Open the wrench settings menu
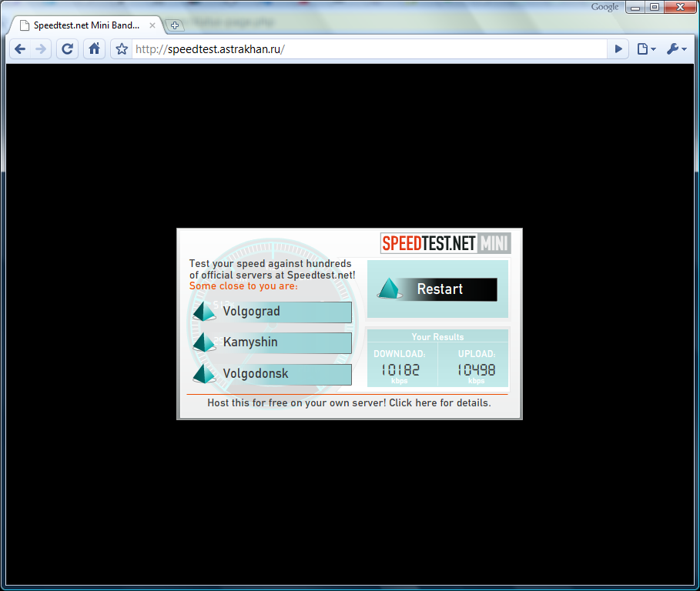The image size is (700, 591). 676,49
